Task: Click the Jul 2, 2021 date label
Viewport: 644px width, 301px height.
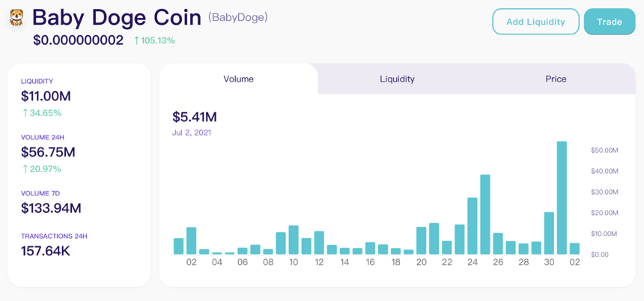Action: 192,133
